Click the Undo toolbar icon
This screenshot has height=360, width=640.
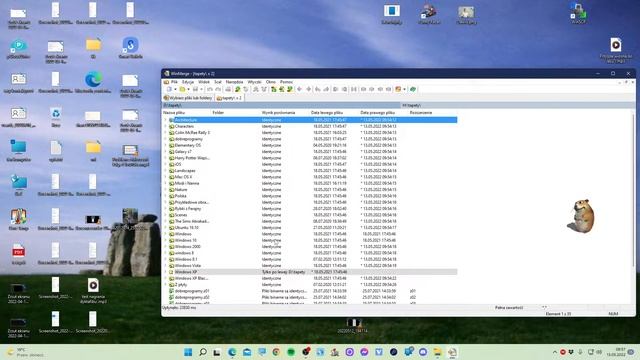[209, 89]
